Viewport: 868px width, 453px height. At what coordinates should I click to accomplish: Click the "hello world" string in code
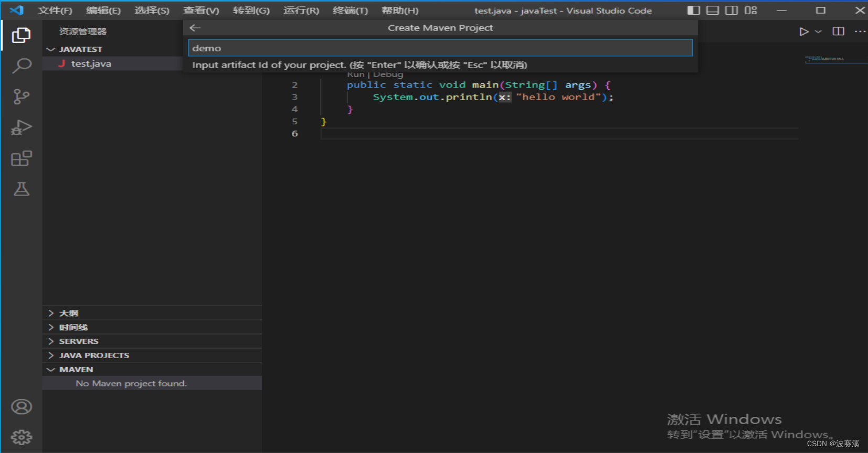click(558, 97)
